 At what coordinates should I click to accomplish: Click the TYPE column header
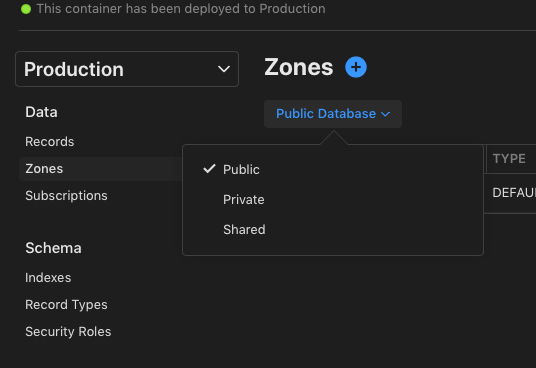click(509, 159)
